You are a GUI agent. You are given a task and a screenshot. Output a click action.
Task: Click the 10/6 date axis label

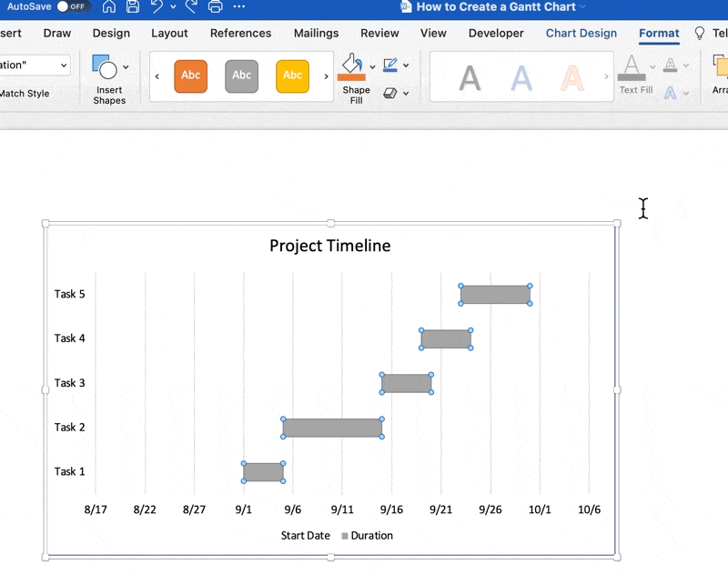click(x=589, y=509)
